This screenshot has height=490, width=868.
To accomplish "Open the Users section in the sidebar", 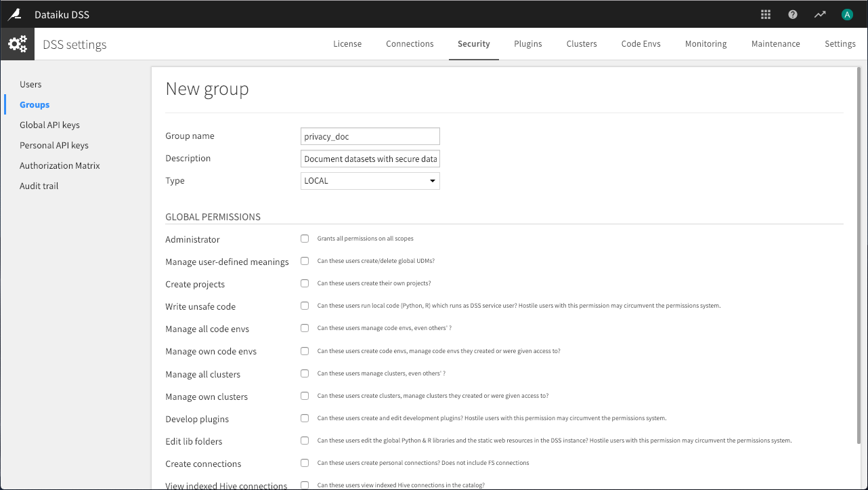I will 30,84.
